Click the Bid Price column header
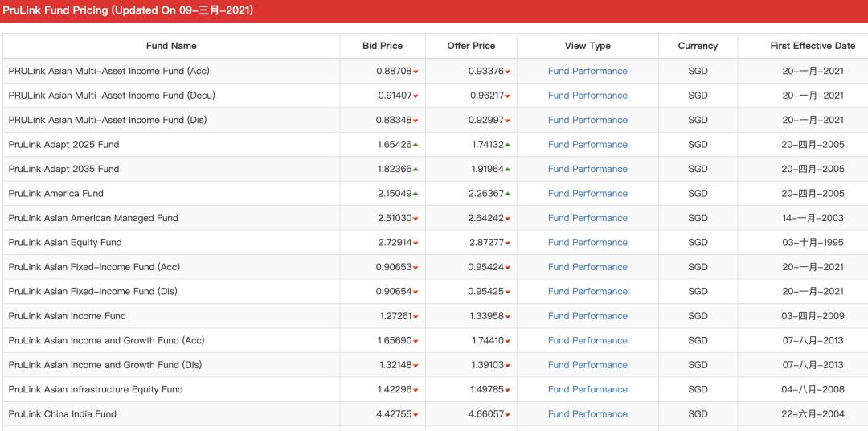This screenshot has height=431, width=868. pos(383,46)
